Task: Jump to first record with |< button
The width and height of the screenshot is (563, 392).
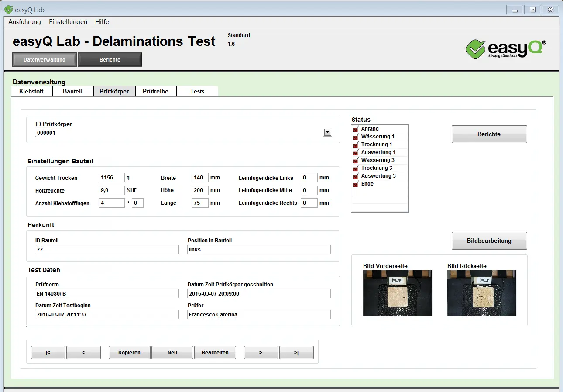Action: (x=48, y=352)
